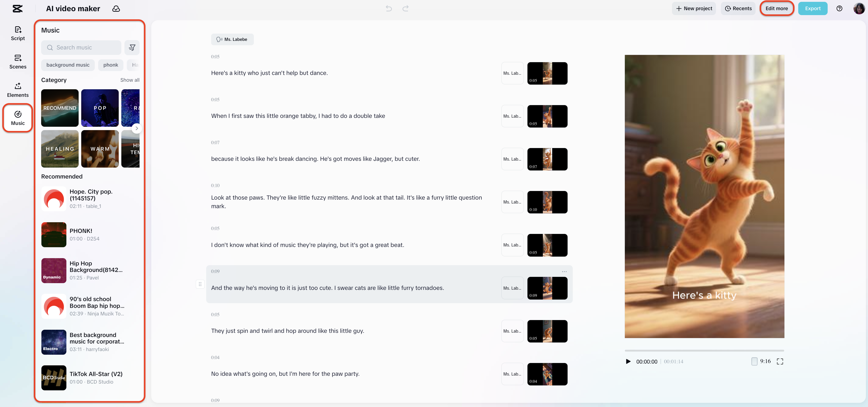Select the background music tag
Image resolution: width=868 pixels, height=407 pixels.
point(68,65)
